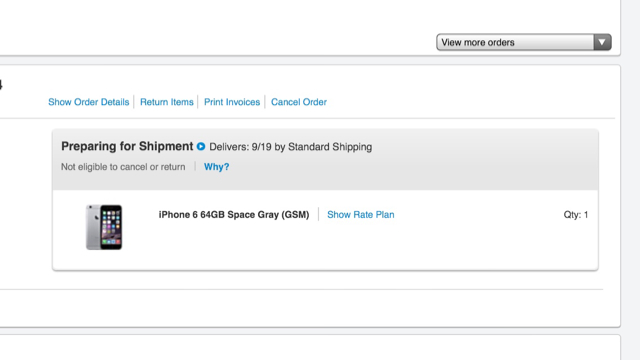Click the black iPhone screen in the product image
The image size is (640, 360).
coord(111,227)
